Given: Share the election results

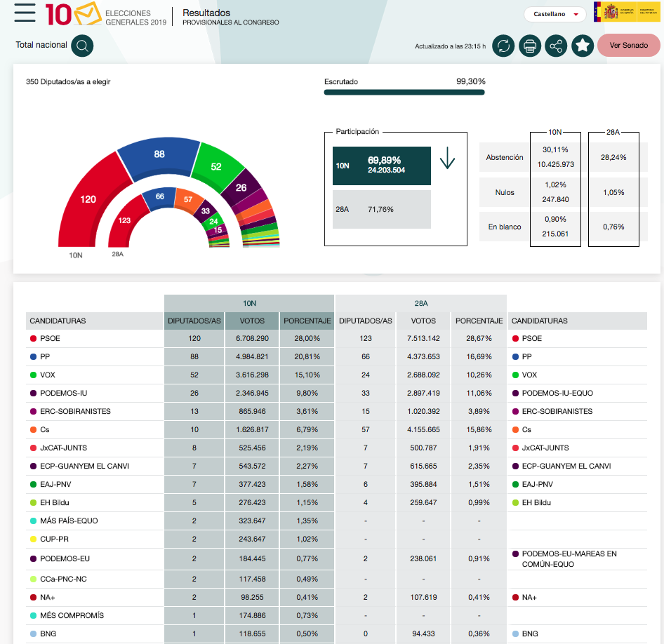Looking at the screenshot, I should [556, 46].
